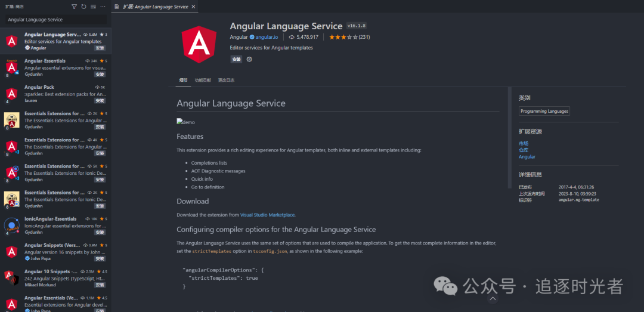Close the Angular Language Service editor tab

193,7
